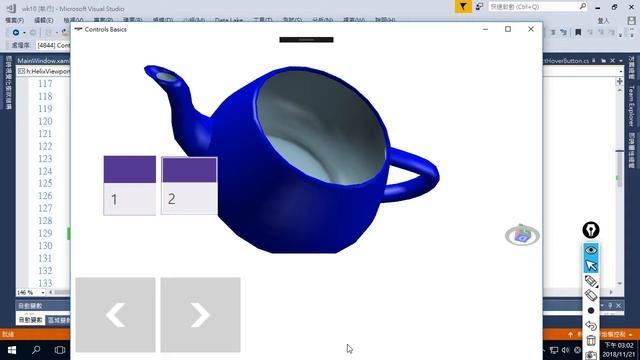The image size is (640, 360).
Task: Click the undo arrow in annotation toolbar
Action: [591, 326]
